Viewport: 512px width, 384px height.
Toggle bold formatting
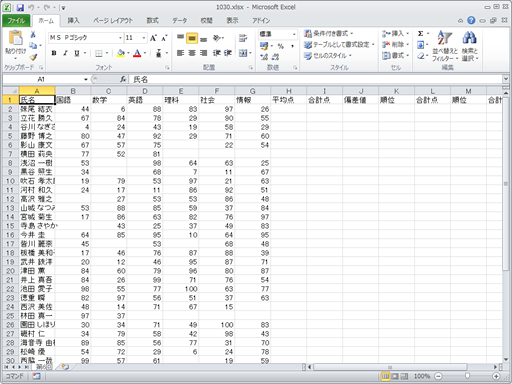pyautogui.click(x=54, y=53)
